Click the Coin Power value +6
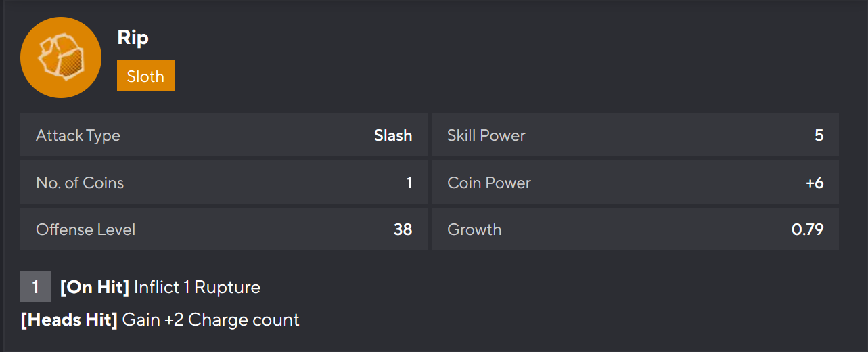Image resolution: width=868 pixels, height=352 pixels. coord(815,183)
